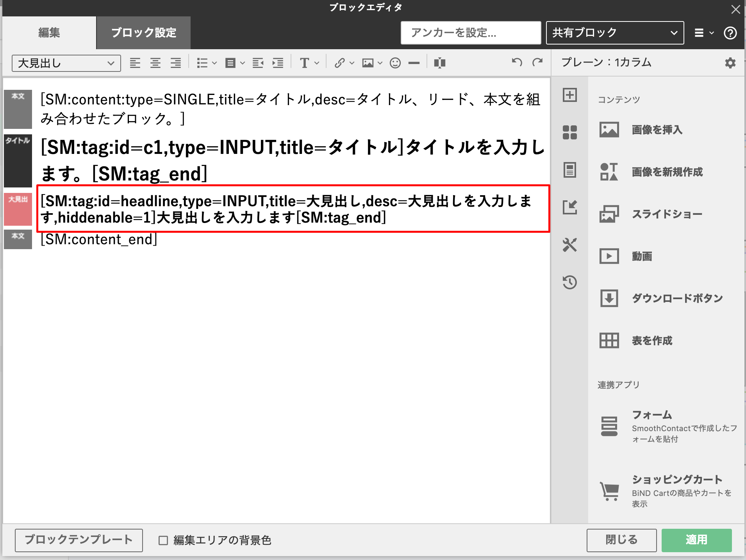Click the 画像を新規作成 shapes icon
This screenshot has height=560, width=746.
[609, 172]
